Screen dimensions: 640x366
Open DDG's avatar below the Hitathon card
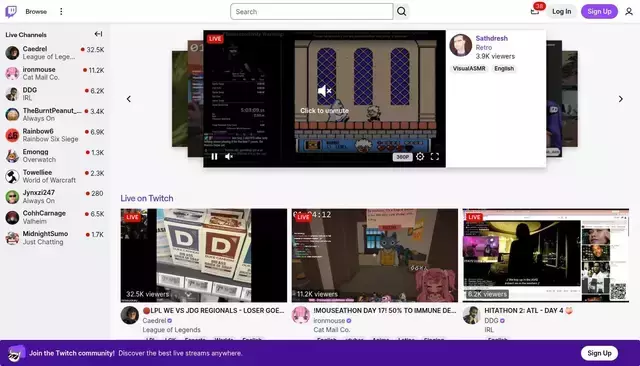tap(472, 315)
